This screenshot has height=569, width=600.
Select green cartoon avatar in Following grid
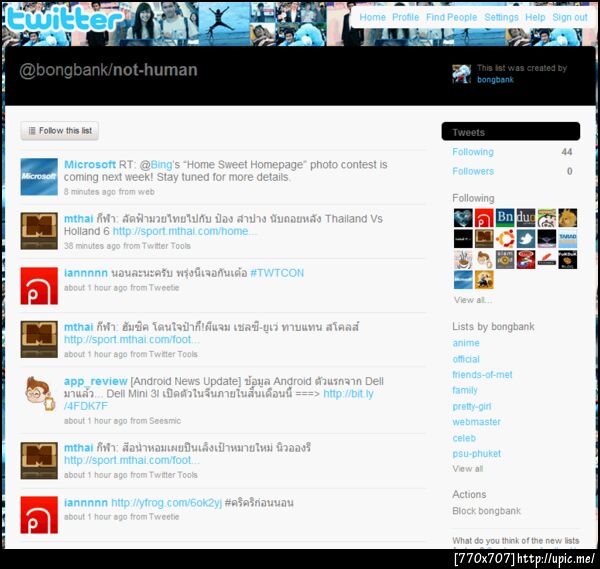click(x=546, y=218)
